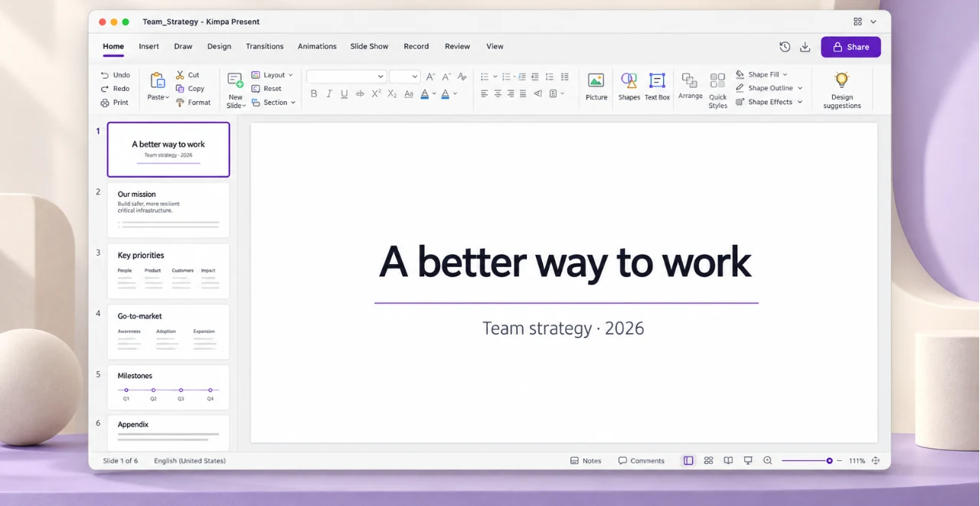
Task: Select the Milestones slide thumbnail
Action: pyautogui.click(x=168, y=387)
